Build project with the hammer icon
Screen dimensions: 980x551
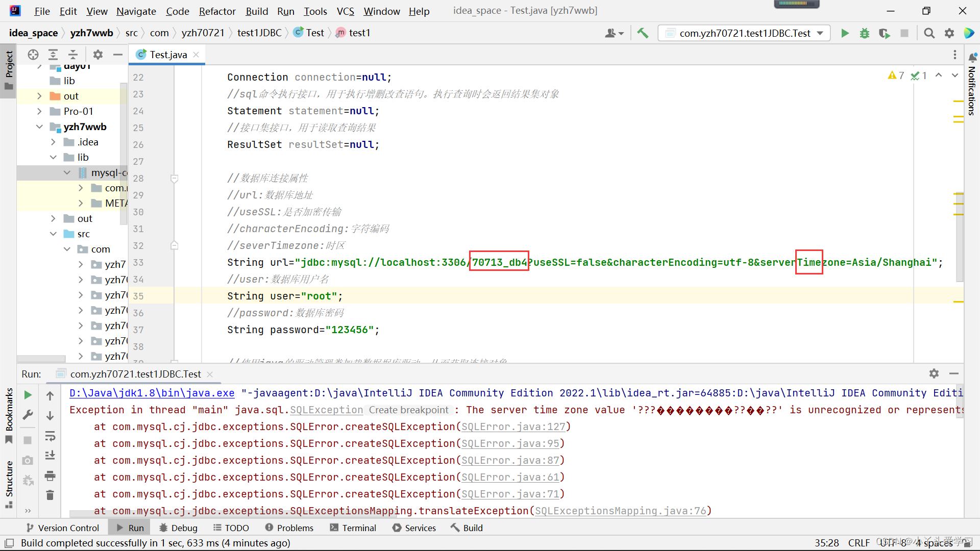pyautogui.click(x=643, y=33)
